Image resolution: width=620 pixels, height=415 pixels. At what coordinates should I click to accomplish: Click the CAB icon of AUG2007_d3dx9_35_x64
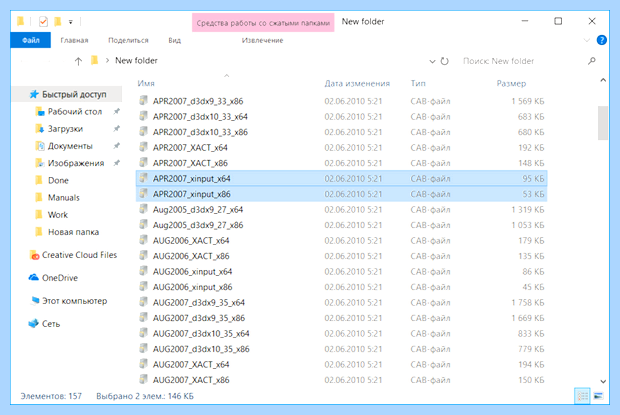point(143,302)
